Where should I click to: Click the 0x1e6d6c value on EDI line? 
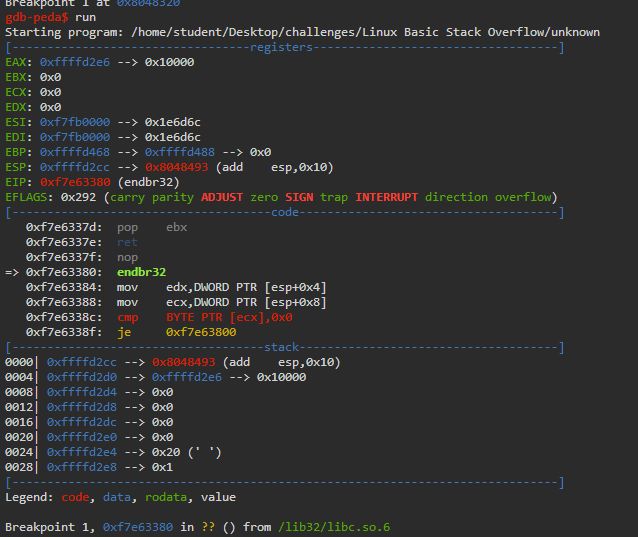[x=173, y=137]
